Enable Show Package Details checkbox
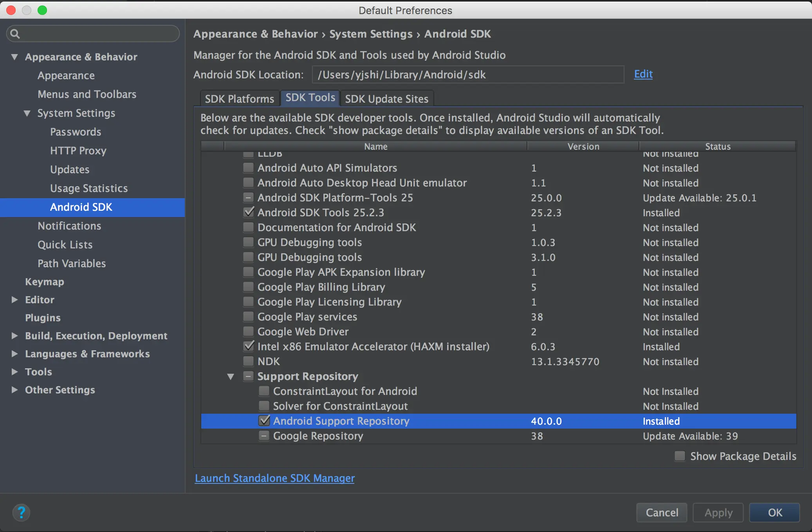 (680, 456)
